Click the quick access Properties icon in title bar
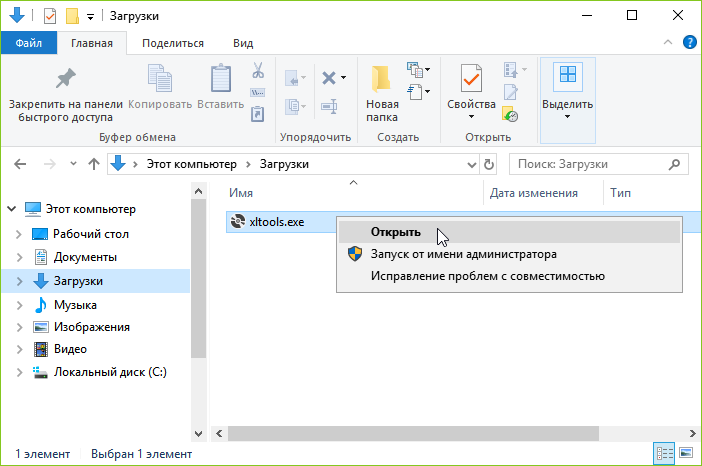 (x=50, y=17)
